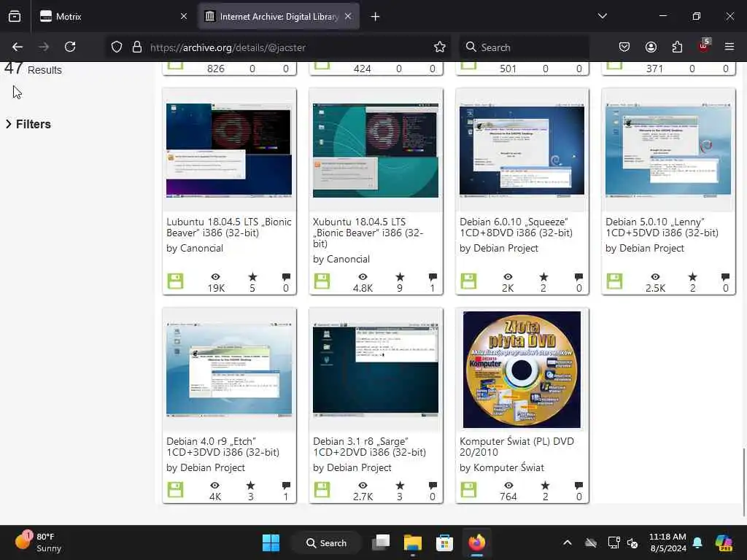Click 'by Komputer Świat' creator text
747x560 pixels.
(x=502, y=467)
